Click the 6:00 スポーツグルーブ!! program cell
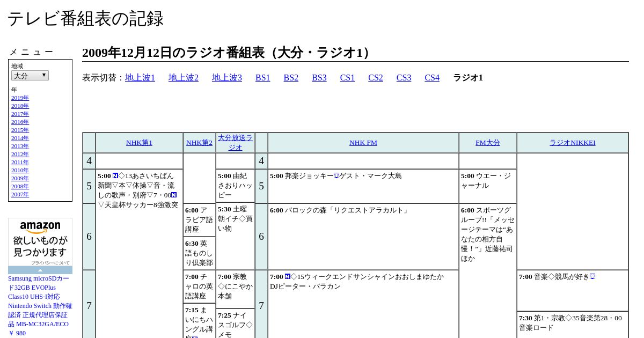Screen dimensions: 644x338 click(488, 270)
